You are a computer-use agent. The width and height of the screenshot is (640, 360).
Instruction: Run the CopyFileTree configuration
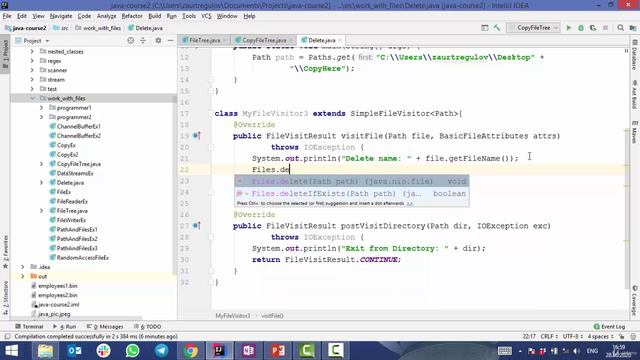(569, 28)
